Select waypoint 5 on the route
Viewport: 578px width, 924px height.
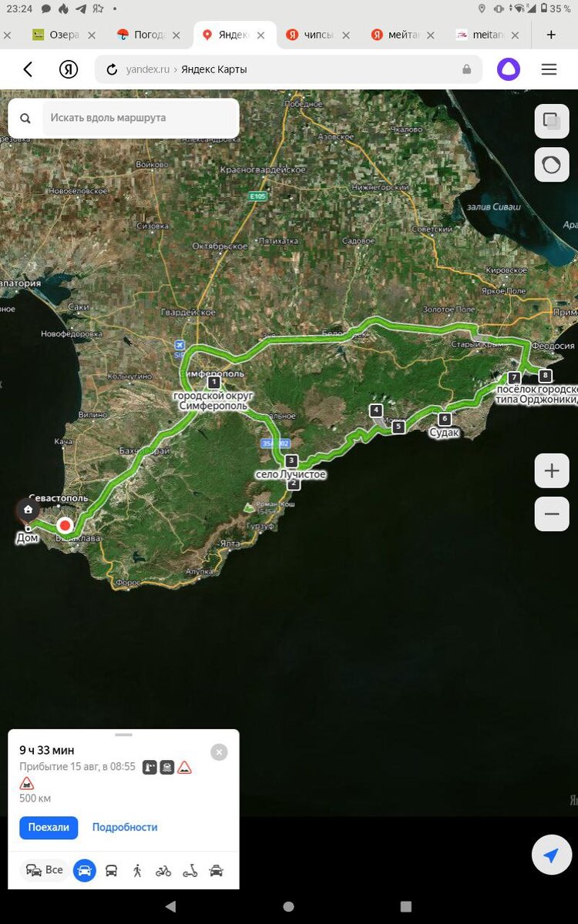398,427
